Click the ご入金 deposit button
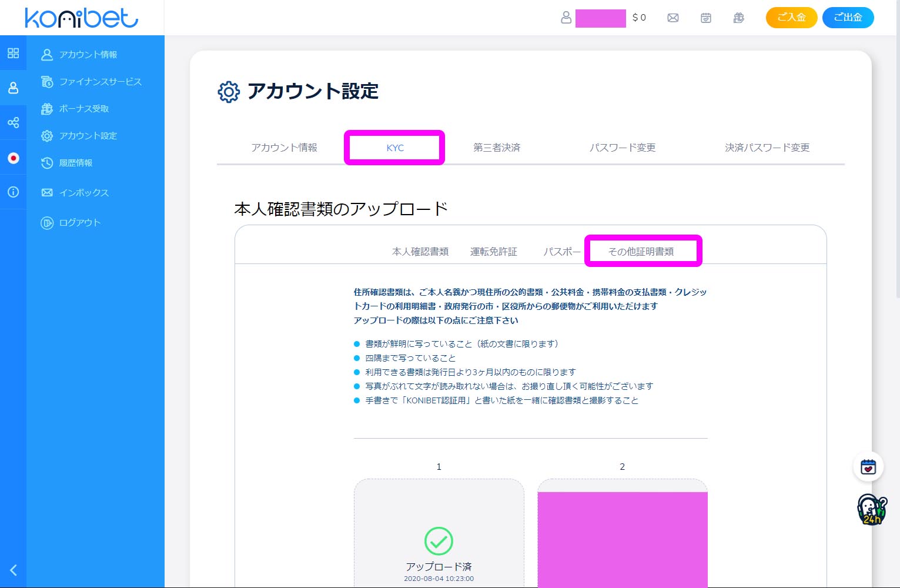 click(x=791, y=18)
